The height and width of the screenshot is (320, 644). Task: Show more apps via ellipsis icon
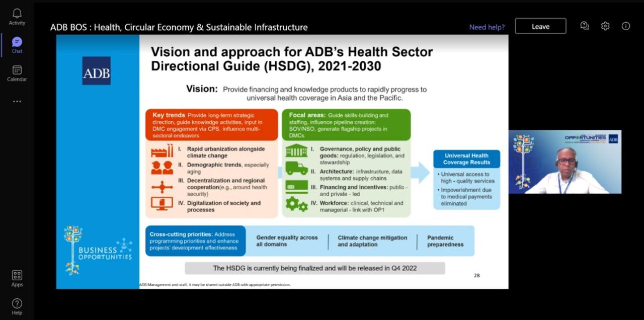click(x=17, y=102)
